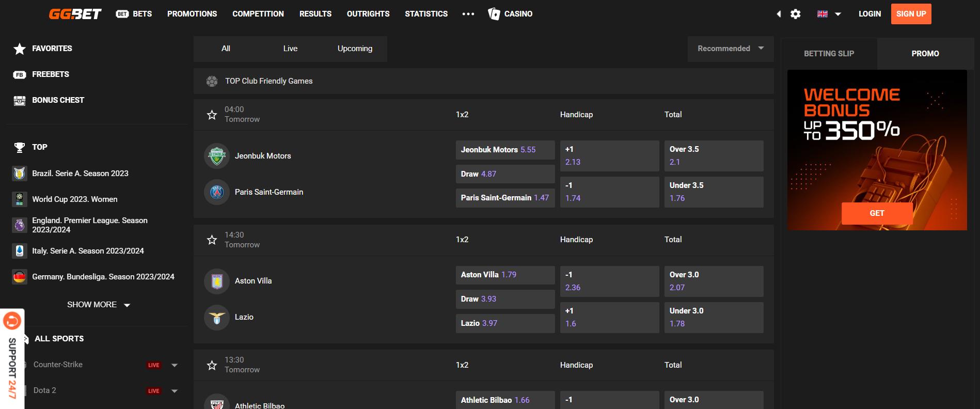This screenshot has height=409, width=980.
Task: Bet on Paris Saint-Germain at 1.47
Action: (x=505, y=198)
